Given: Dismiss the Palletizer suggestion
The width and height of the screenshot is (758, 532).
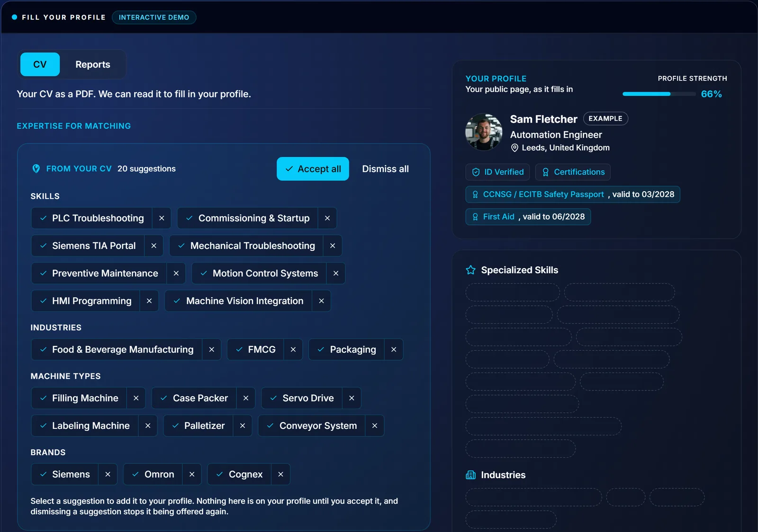Looking at the screenshot, I should (x=243, y=426).
